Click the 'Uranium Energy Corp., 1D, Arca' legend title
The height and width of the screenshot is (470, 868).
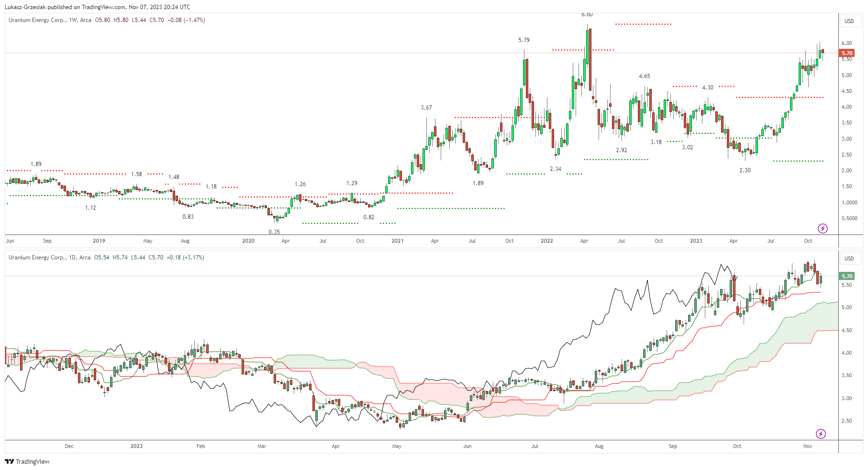click(x=49, y=257)
